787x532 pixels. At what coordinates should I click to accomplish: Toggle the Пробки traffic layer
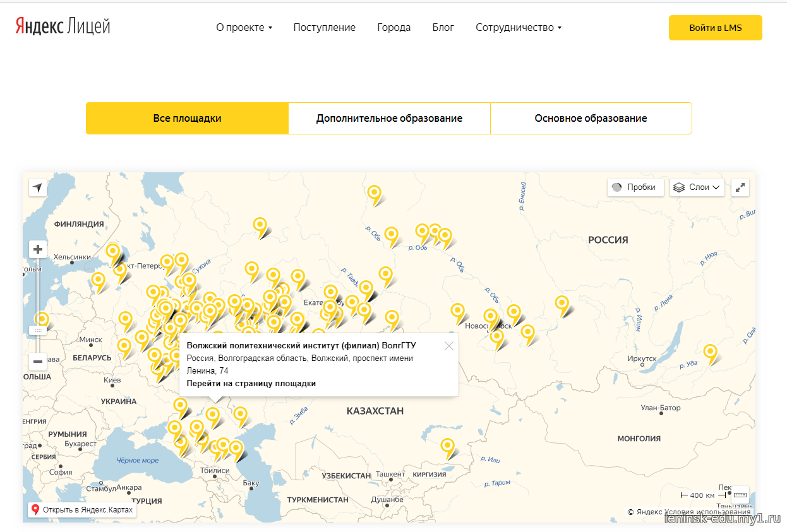pyautogui.click(x=635, y=187)
